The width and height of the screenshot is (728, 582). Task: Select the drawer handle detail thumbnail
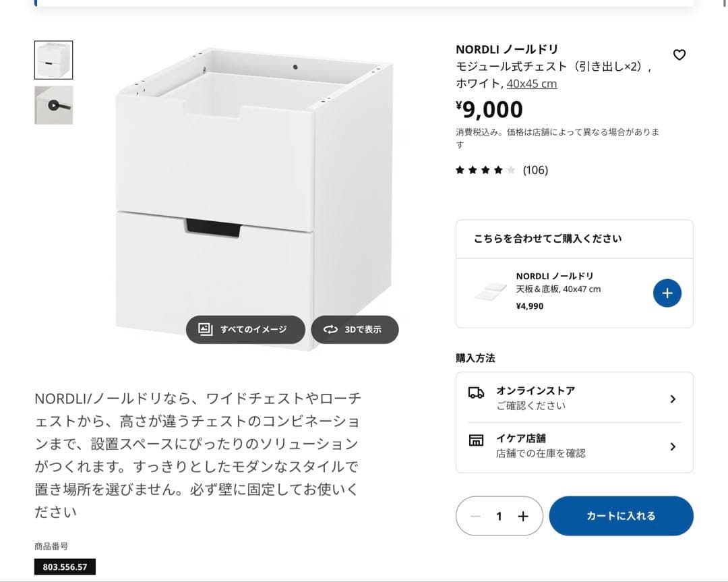point(53,105)
